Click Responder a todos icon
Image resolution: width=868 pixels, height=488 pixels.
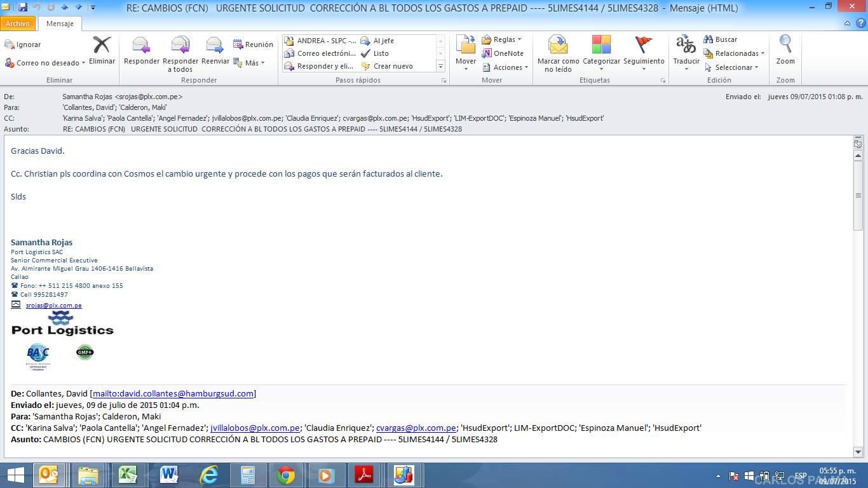click(180, 46)
